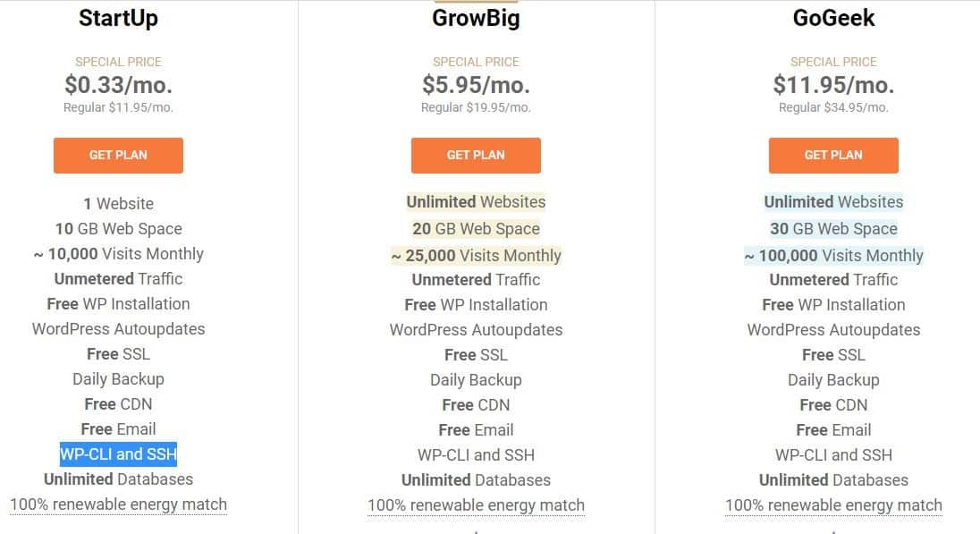Image resolution: width=980 pixels, height=534 pixels.
Task: Click Unlimited Websites under GrowBig
Action: pyautogui.click(x=476, y=201)
